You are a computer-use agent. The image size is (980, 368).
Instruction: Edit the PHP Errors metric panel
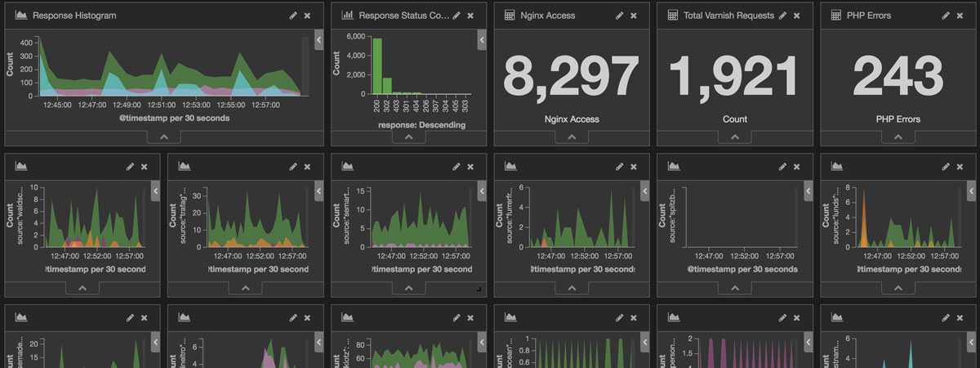click(947, 16)
